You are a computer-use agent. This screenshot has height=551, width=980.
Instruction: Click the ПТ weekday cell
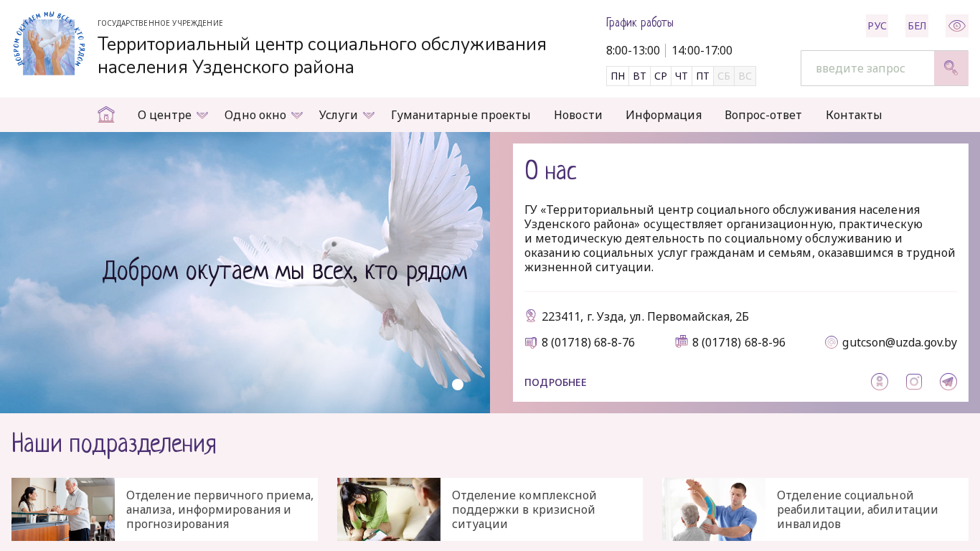tap(702, 76)
